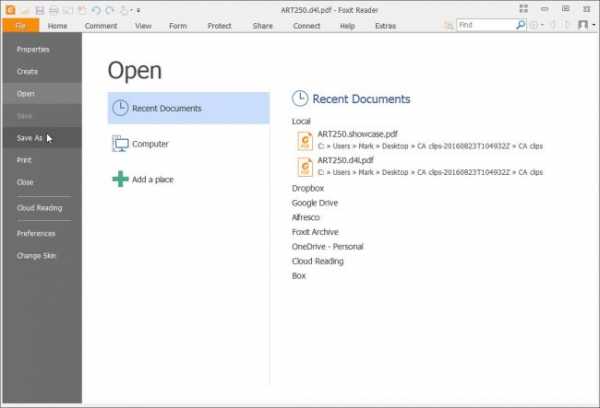Image resolution: width=600 pixels, height=408 pixels.
Task: Open the Protect tab
Action: [219, 26]
